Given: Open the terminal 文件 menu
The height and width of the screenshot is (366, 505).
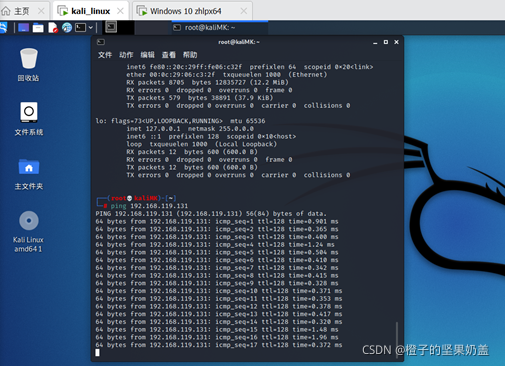Looking at the screenshot, I should [x=105, y=55].
